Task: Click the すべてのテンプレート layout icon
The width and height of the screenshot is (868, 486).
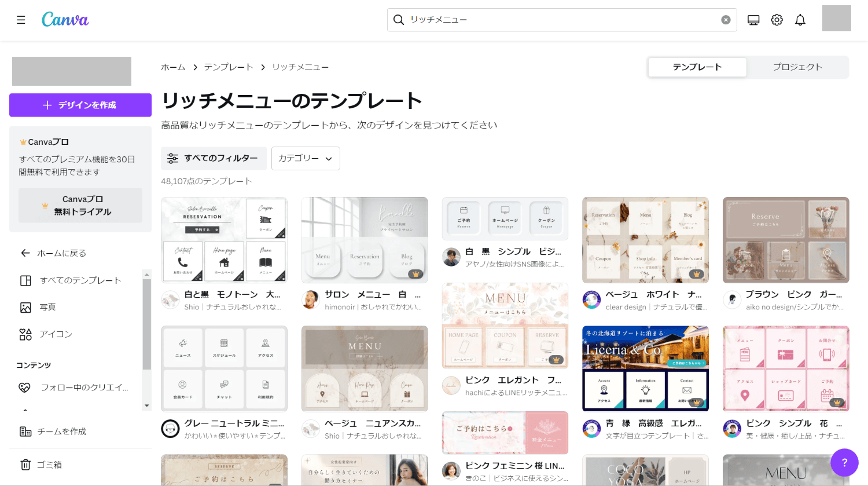Action: [x=25, y=281]
